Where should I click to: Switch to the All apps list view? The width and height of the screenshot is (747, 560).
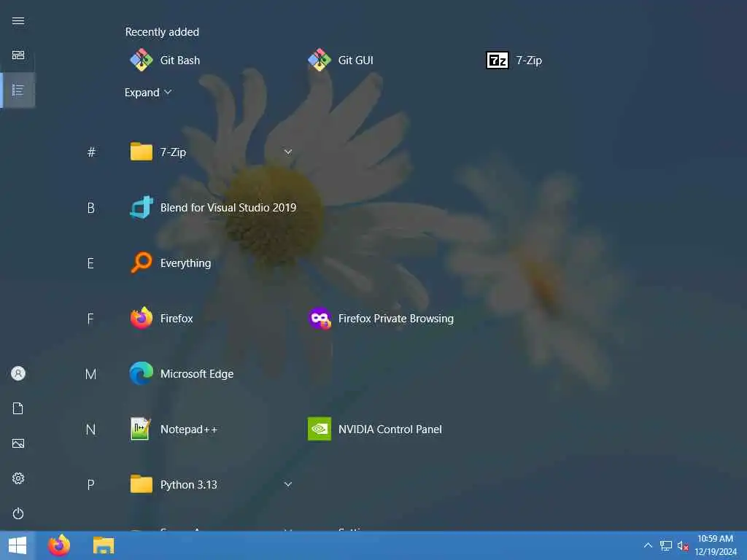pyautogui.click(x=18, y=90)
